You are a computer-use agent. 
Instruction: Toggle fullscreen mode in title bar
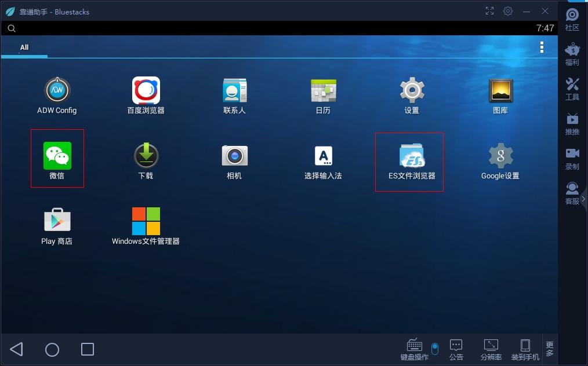click(490, 11)
